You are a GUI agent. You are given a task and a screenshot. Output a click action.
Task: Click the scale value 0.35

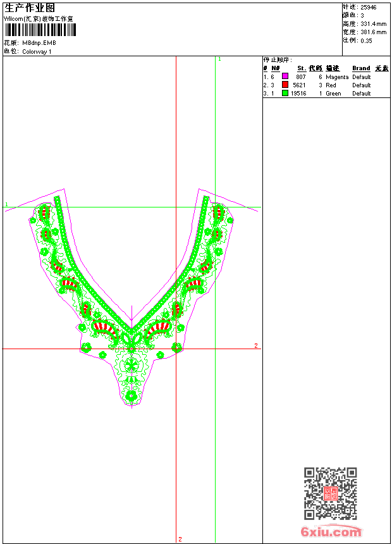(366, 40)
